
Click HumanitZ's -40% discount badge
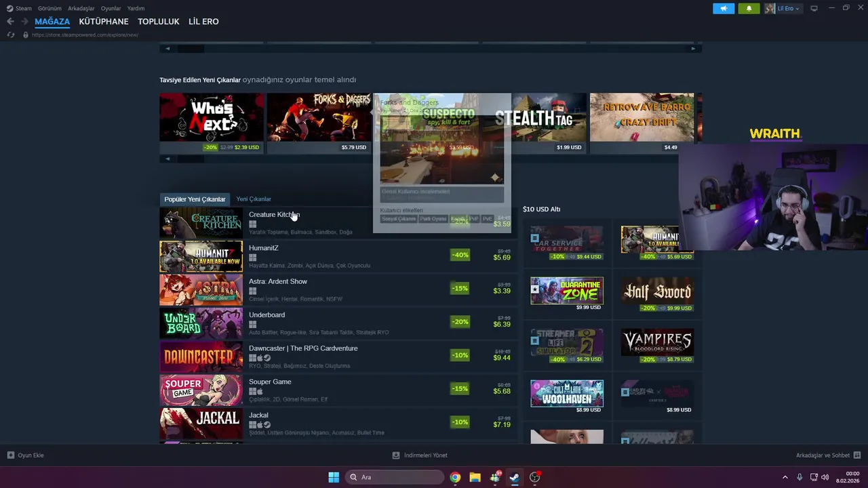pyautogui.click(x=460, y=255)
